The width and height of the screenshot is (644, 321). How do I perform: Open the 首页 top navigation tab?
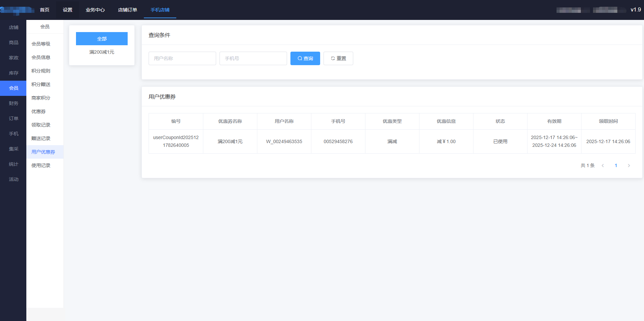(45, 10)
